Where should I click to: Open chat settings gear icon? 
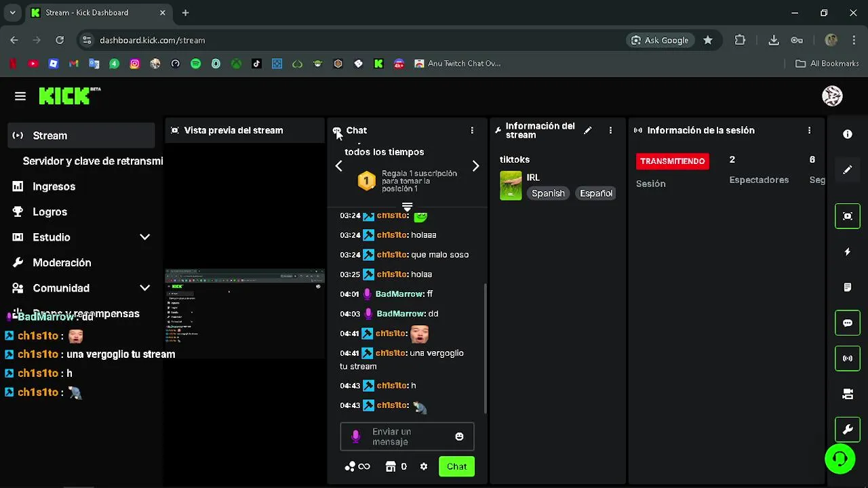click(424, 466)
